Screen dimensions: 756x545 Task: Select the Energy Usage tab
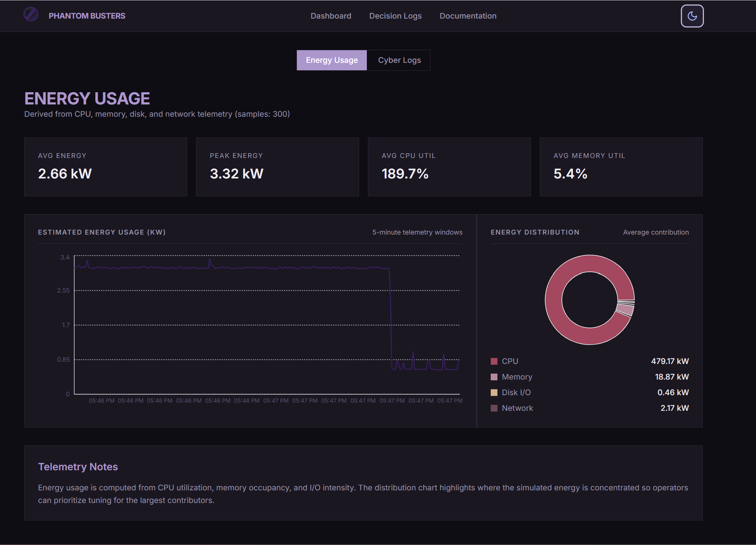click(331, 60)
